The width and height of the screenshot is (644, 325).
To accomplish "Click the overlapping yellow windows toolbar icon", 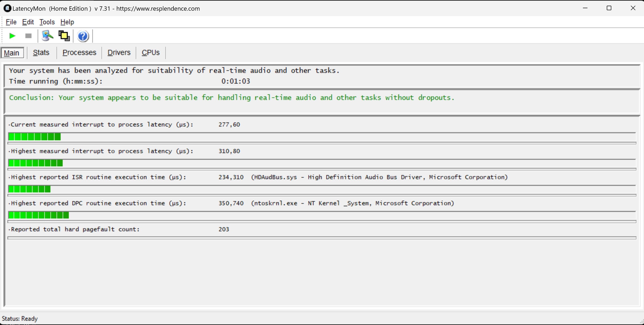I will point(64,36).
